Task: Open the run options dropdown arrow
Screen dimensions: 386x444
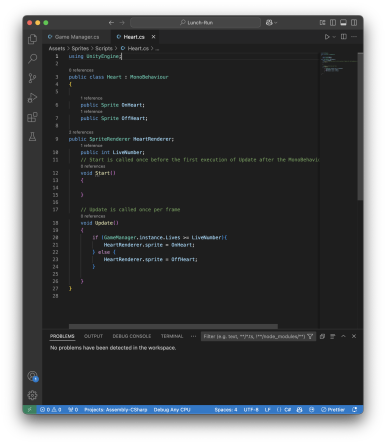Action: 334,37
